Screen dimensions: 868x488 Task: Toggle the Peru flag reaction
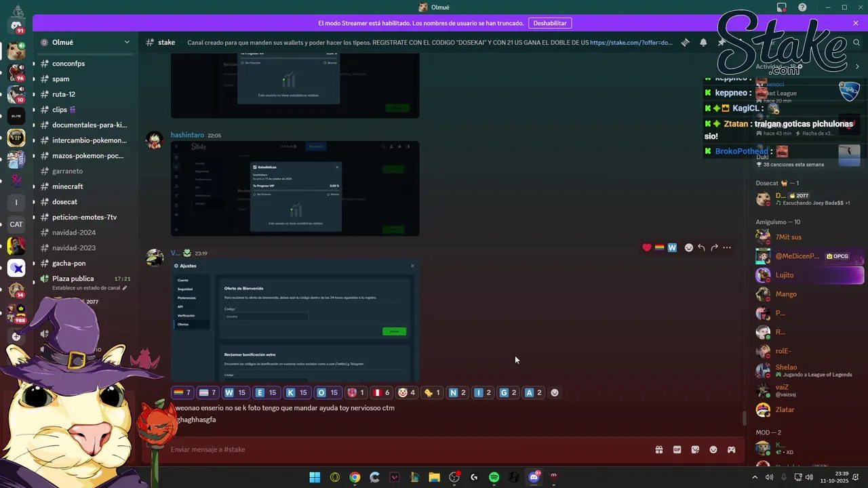click(x=382, y=392)
